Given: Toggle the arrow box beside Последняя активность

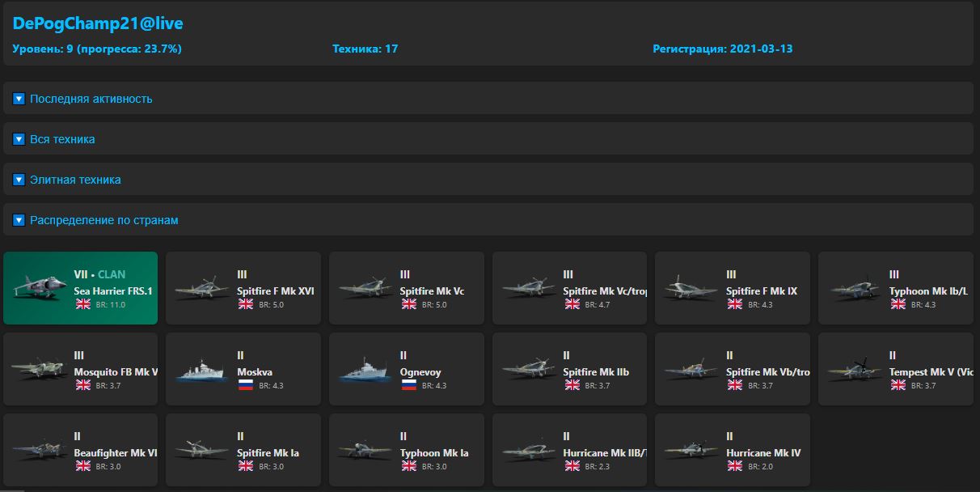Looking at the screenshot, I should (19, 99).
